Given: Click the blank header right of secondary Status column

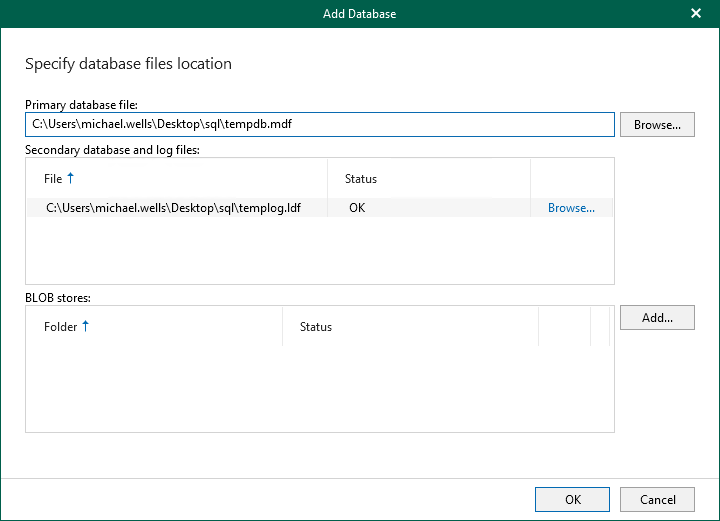Looking at the screenshot, I should tap(571, 179).
